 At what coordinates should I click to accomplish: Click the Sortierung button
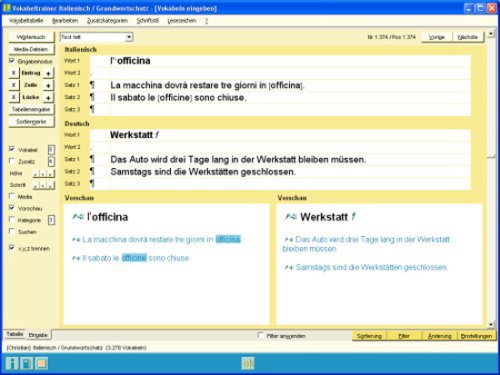369,336
